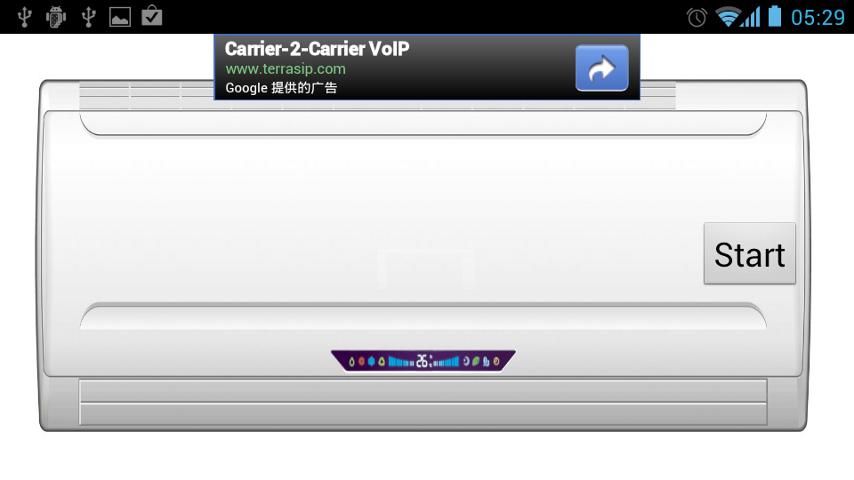
Task: Tap the Start button on the air conditioner
Action: pos(749,253)
